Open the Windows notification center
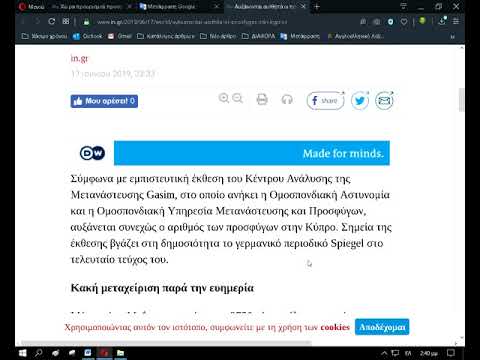This screenshot has width=480, height=360. click(451, 353)
